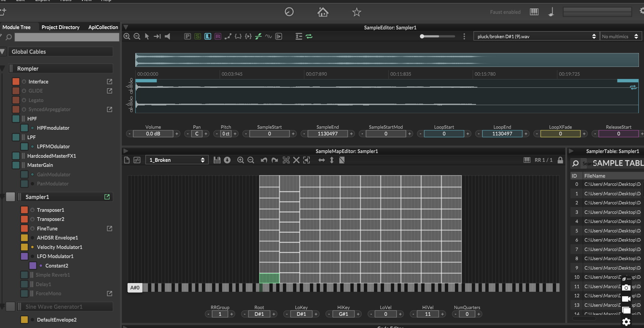Click the HiKey G#1 value field
Screen dimensions: 644x328
[343, 314]
